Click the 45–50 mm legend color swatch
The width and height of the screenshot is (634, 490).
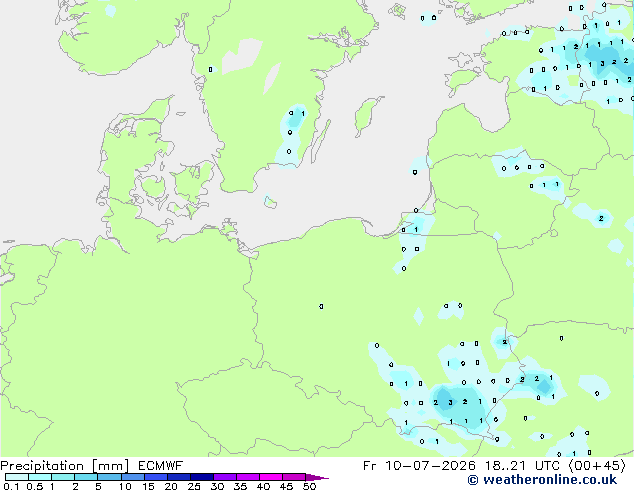294,477
